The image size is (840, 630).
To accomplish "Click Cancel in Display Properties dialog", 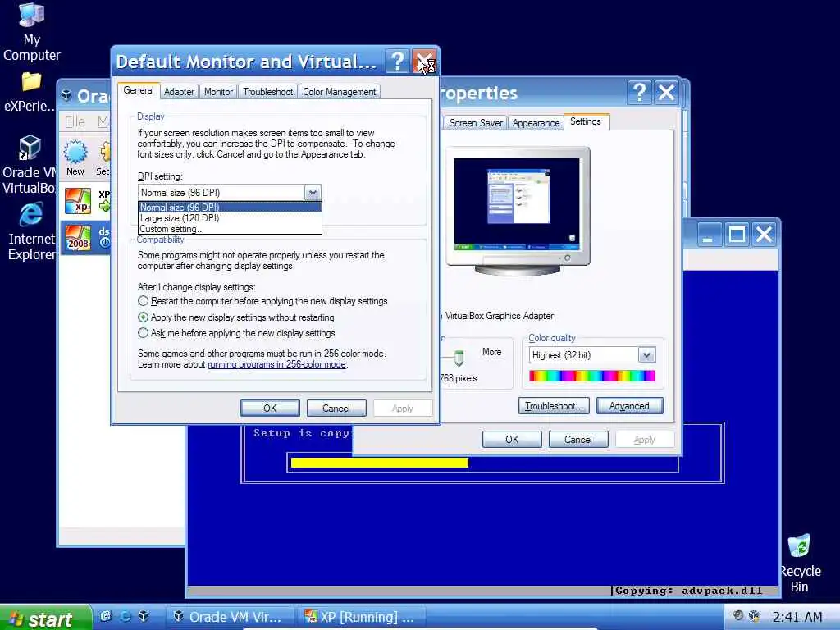I will point(578,440).
